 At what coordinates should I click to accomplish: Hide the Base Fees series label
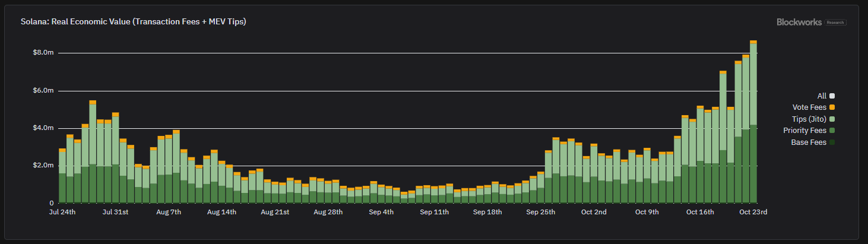click(x=809, y=142)
